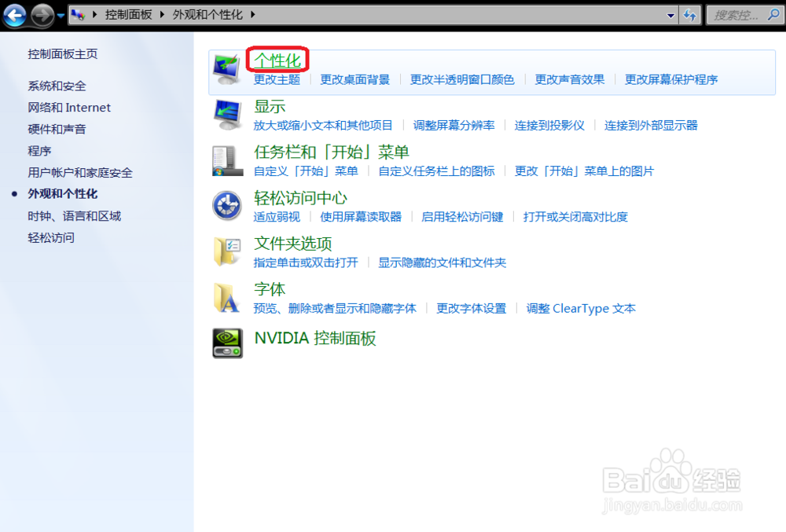786x532 pixels.
Task: Open the 字体 fonts icon
Action: coord(226,297)
